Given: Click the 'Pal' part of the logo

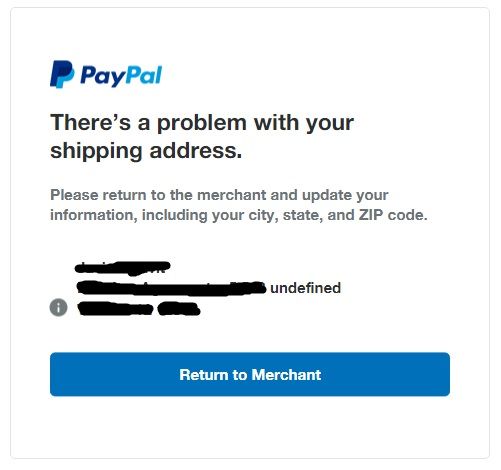Looking at the screenshot, I should point(145,74).
